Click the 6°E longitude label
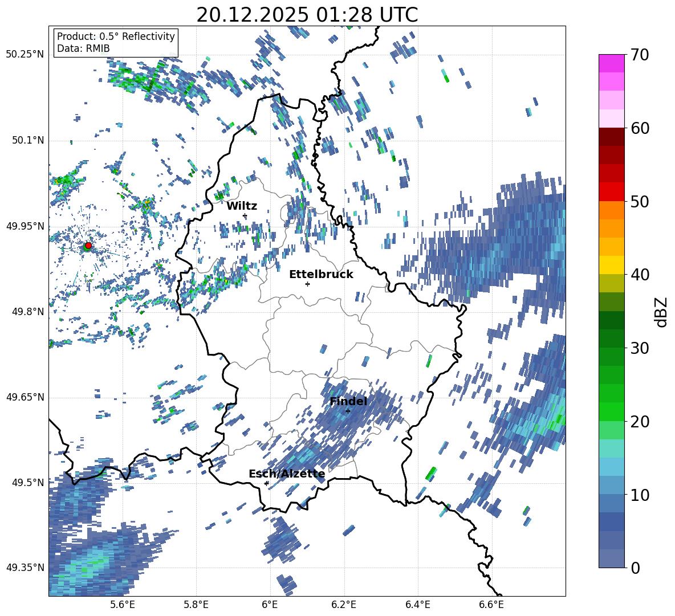The width and height of the screenshot is (675, 616). click(270, 605)
